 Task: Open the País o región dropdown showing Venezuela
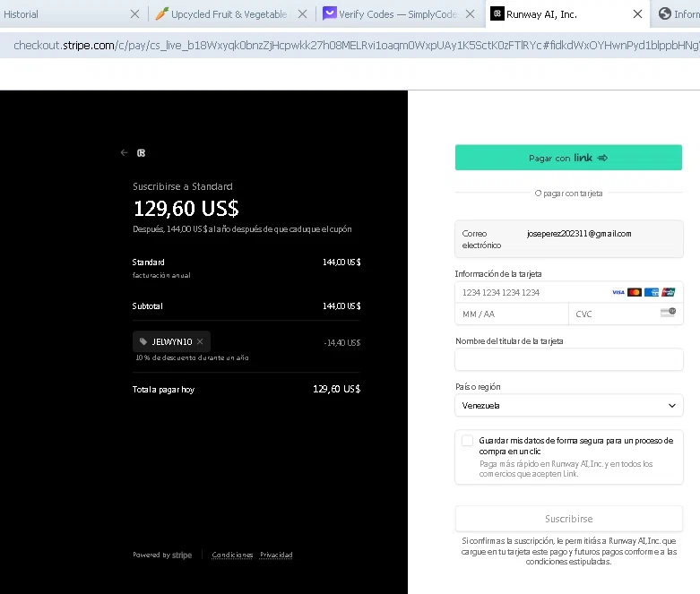(x=569, y=405)
